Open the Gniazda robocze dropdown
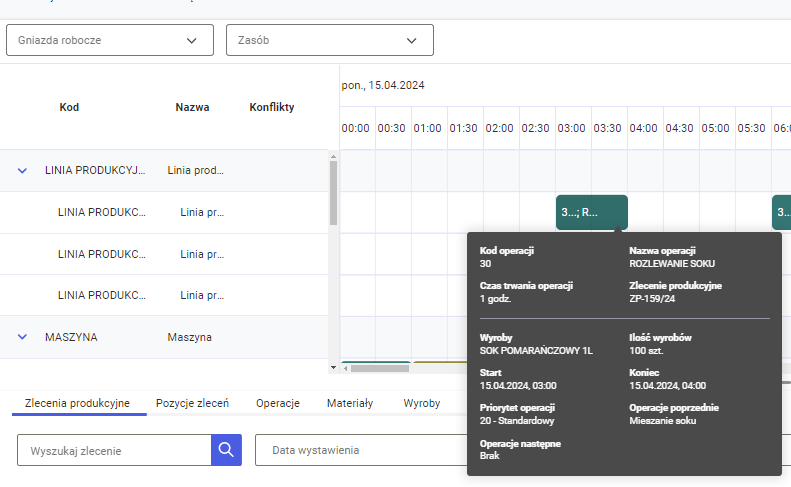 [110, 40]
